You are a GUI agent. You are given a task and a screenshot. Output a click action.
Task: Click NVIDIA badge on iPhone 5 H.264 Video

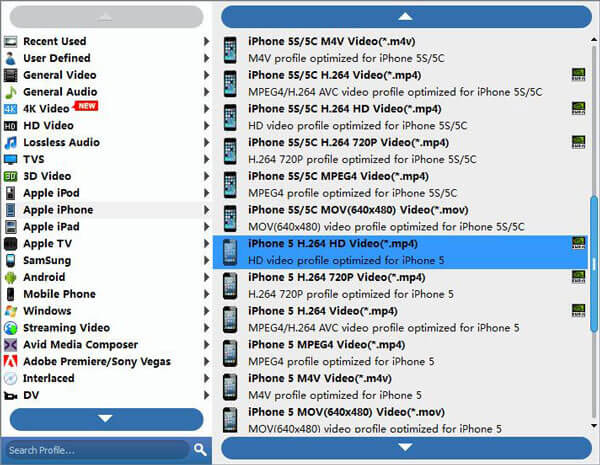point(578,310)
